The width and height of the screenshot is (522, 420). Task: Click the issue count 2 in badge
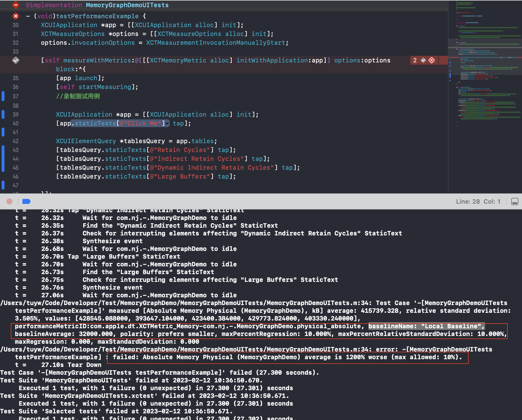(x=415, y=60)
